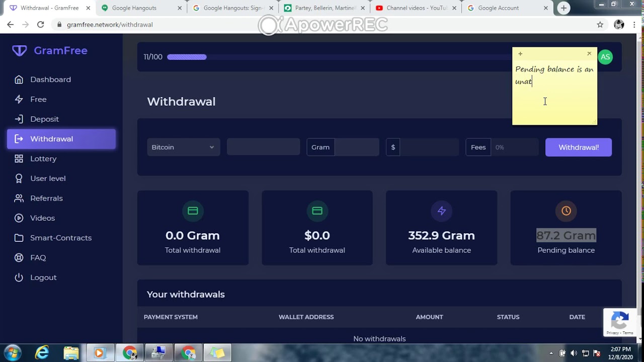Viewport: 644px width, 362px height.
Task: Open a new browser tab
Action: [563, 8]
